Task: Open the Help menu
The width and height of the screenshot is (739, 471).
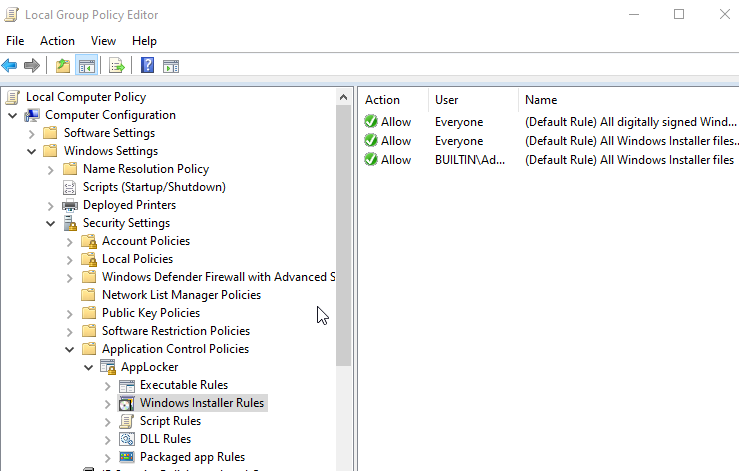Action: click(x=144, y=41)
